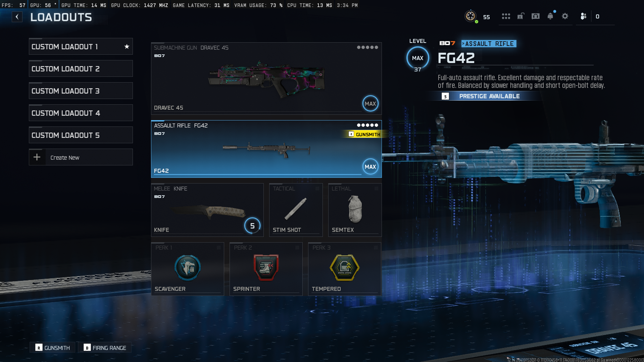Viewport: 644px width, 362px height.
Task: Select the Sprinter perk 2 icon
Action: click(x=266, y=268)
